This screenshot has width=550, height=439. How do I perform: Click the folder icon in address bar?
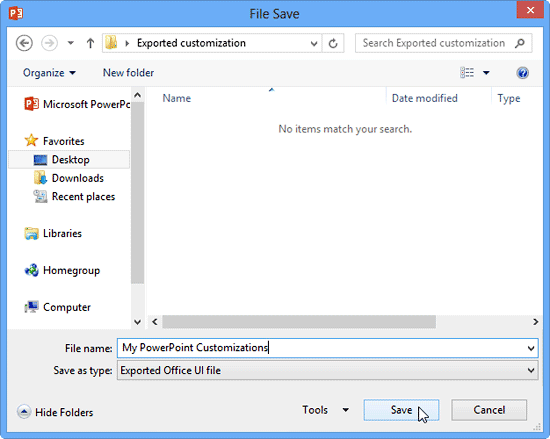coord(111,43)
